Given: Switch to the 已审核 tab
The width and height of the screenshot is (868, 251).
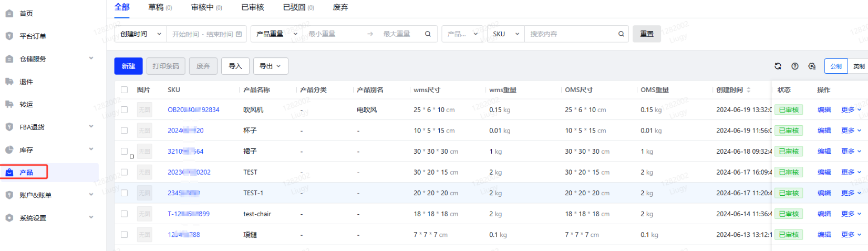Looking at the screenshot, I should pos(252,7).
